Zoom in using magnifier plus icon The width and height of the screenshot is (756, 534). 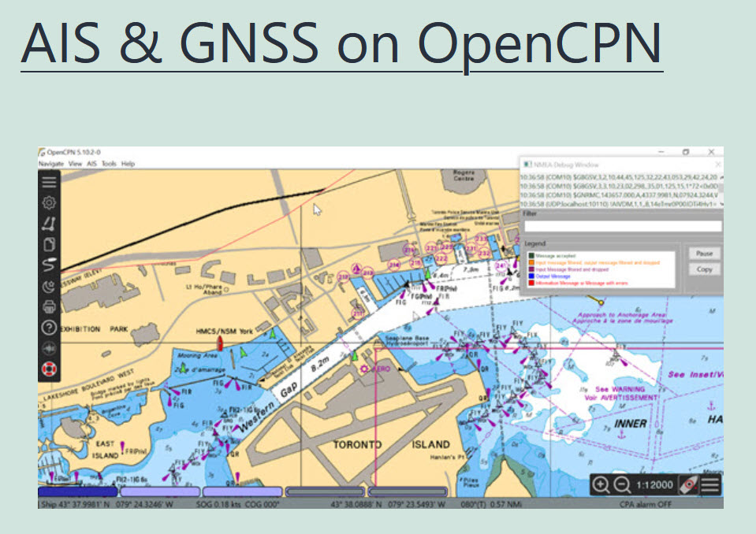[601, 485]
